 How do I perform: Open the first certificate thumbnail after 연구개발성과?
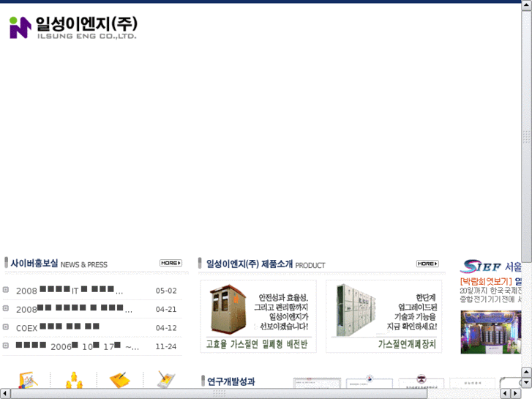tap(317, 383)
